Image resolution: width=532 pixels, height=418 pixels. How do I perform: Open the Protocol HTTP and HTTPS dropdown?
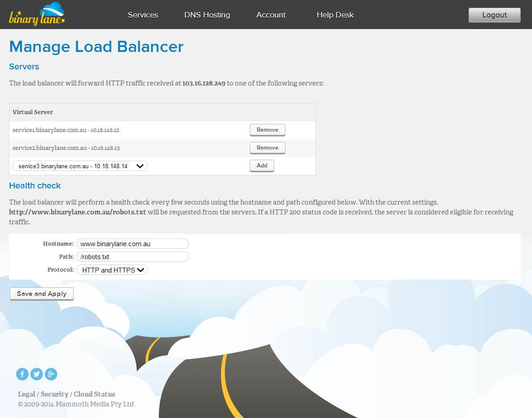112,270
